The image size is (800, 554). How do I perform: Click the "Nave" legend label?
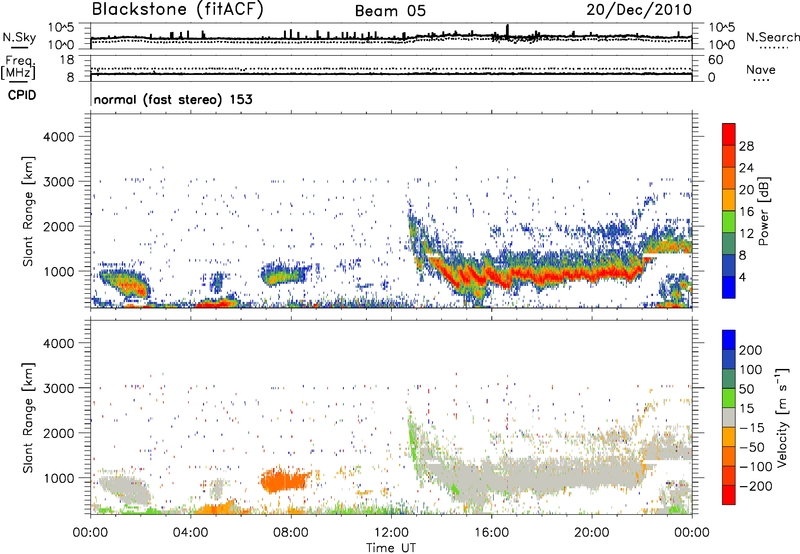(x=761, y=70)
